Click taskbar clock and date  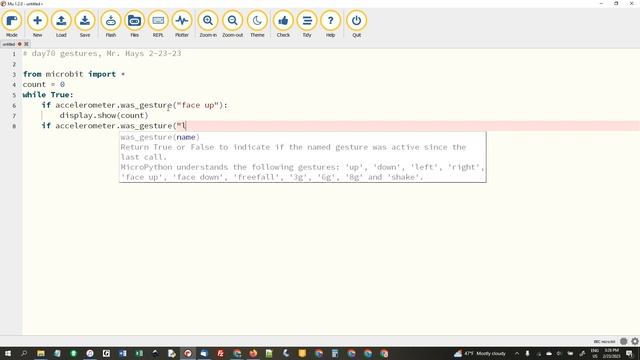click(611, 353)
